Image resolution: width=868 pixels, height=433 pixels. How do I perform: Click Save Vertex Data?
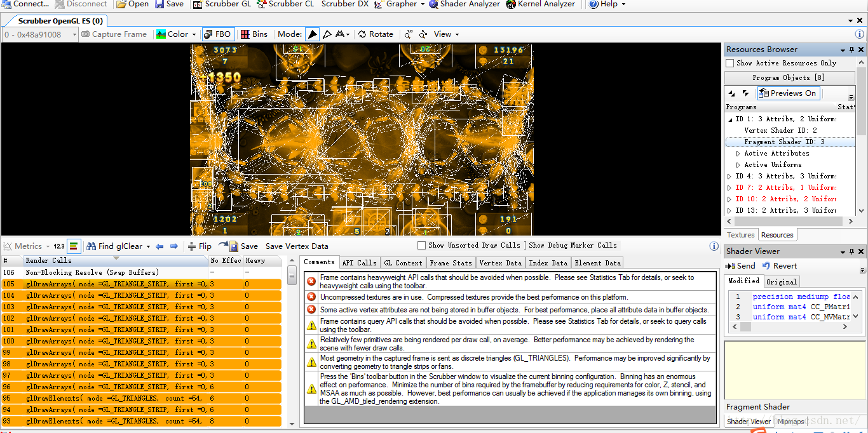coord(297,246)
